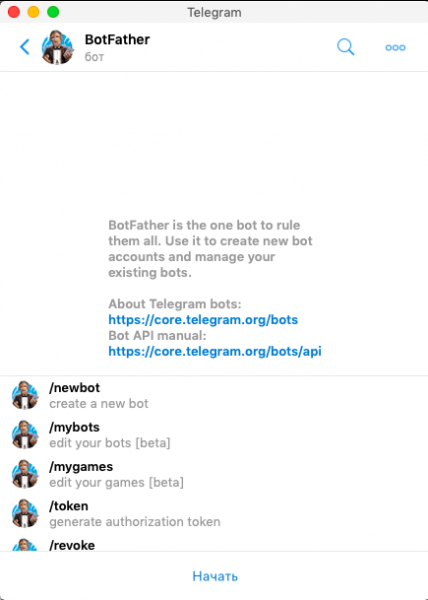
Task: Click the yellow minimize window button
Action: [x=33, y=12]
